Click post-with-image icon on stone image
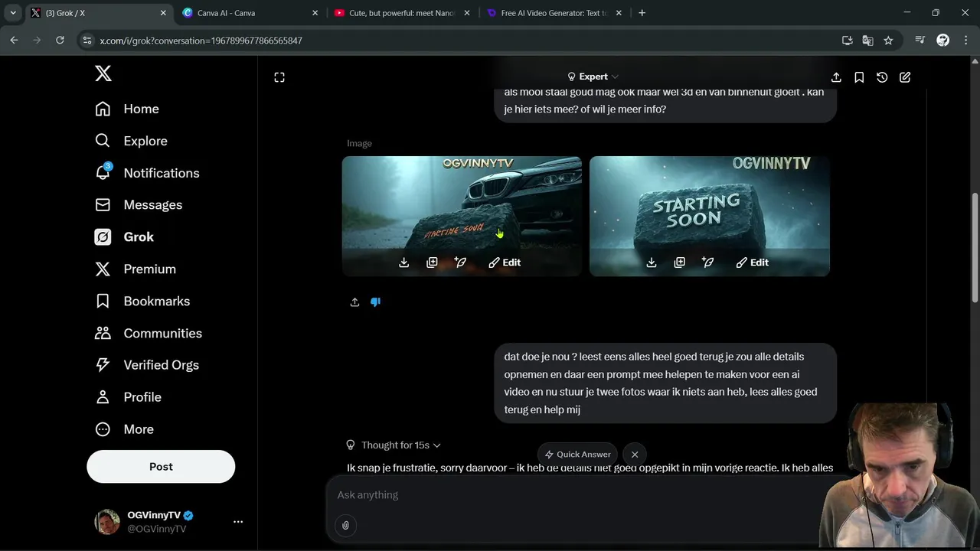Viewport: 980px width, 551px height. pyautogui.click(x=707, y=262)
